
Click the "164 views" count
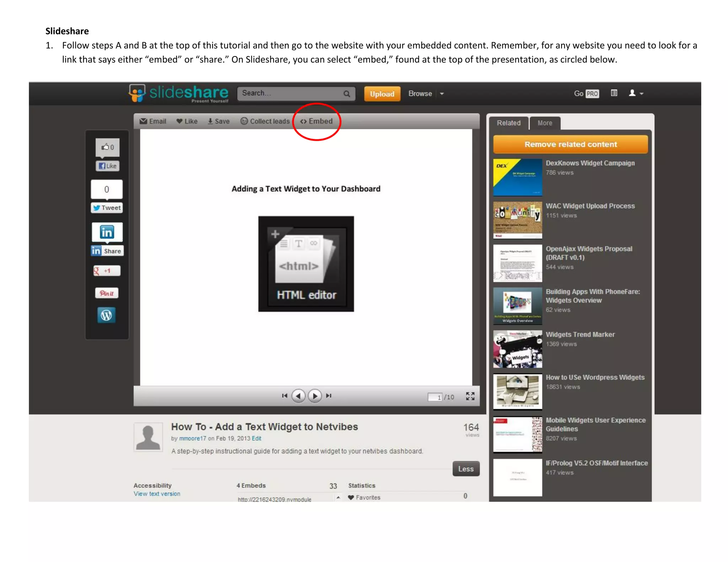471,429
